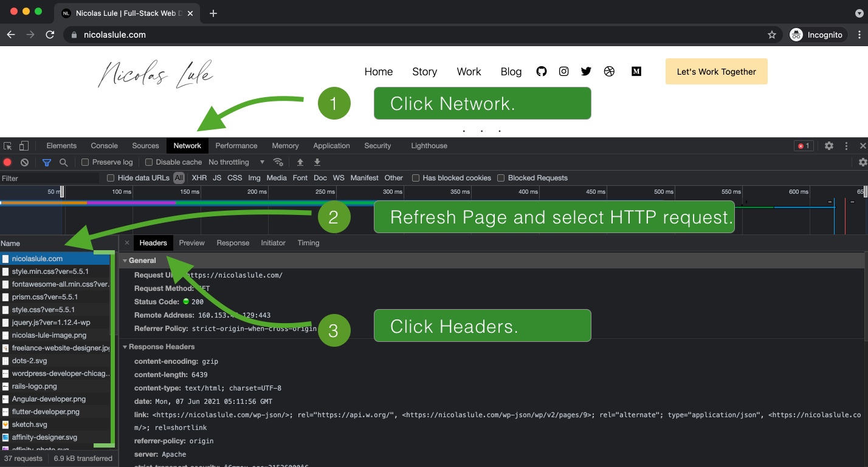Clear the network log
Viewport: 868px width, 467px height.
click(x=24, y=162)
